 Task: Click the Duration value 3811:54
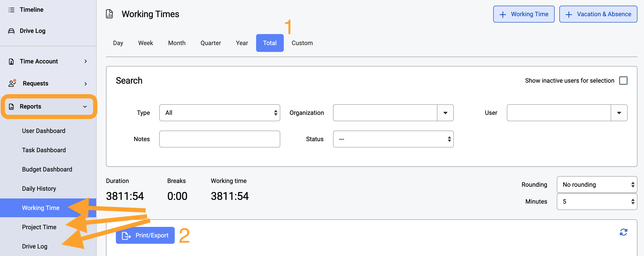125,196
